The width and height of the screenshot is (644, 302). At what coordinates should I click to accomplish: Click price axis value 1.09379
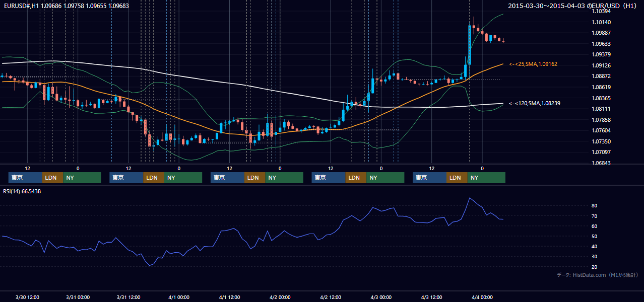602,54
